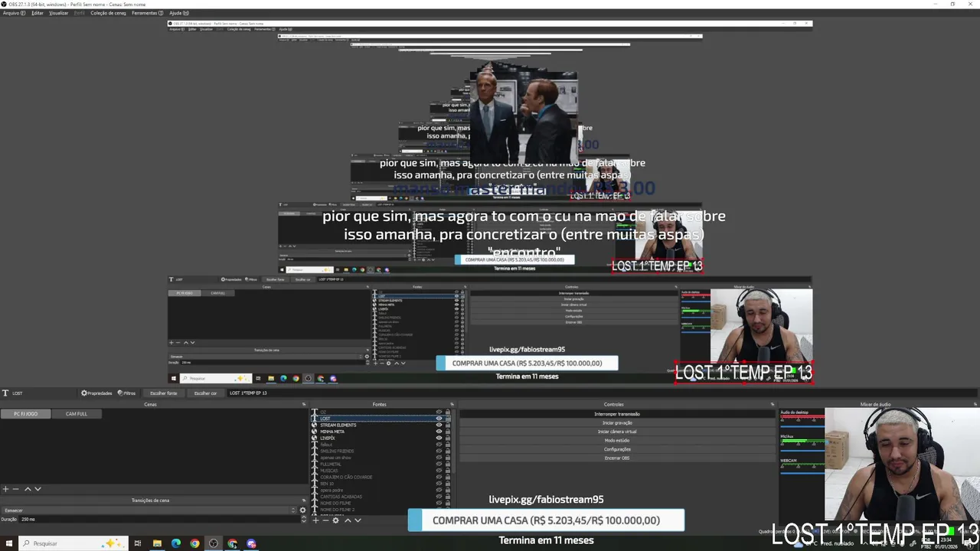Screen dimensions: 980x551
Task: Click the globe icon of STREAM ELEMENTS source
Action: [x=314, y=425]
